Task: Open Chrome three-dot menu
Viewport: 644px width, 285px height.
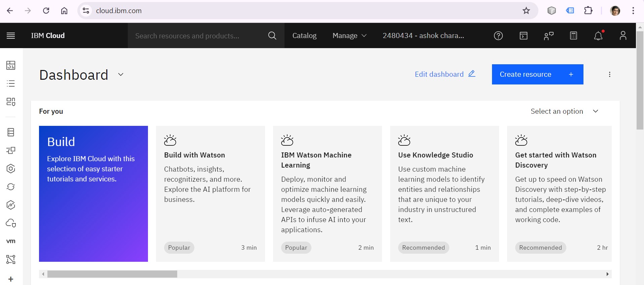Action: tap(633, 11)
